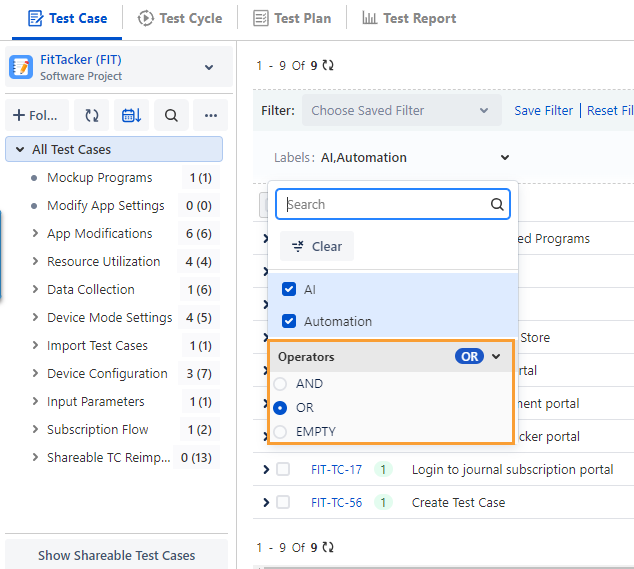
Task: Click Save Filter link
Action: [x=543, y=110]
